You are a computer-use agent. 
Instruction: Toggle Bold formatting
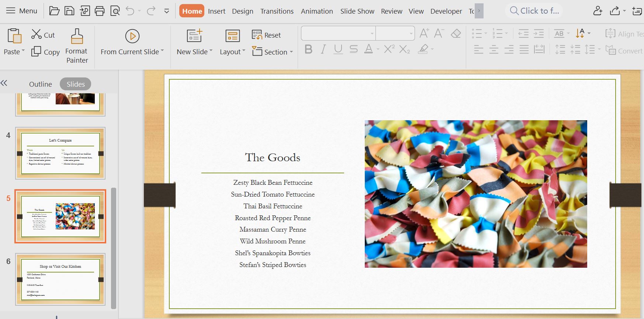pos(308,49)
